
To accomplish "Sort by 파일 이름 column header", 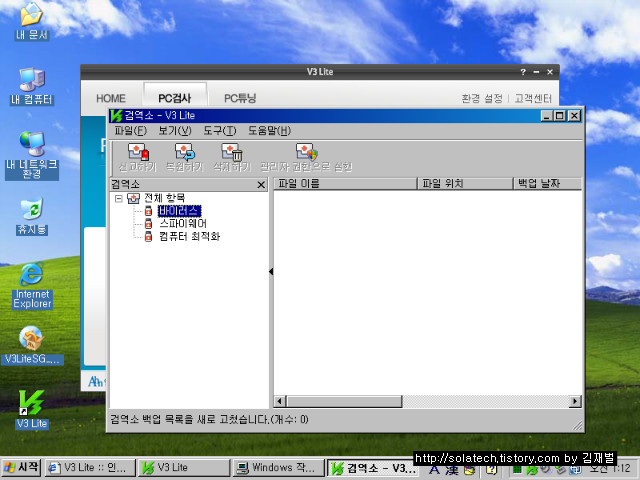I will 345,184.
